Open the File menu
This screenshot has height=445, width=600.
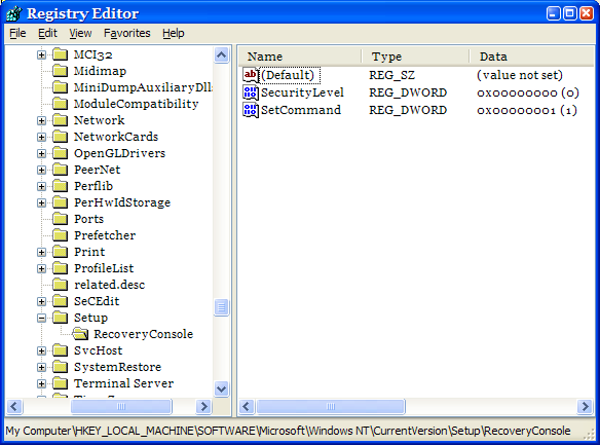click(x=18, y=33)
